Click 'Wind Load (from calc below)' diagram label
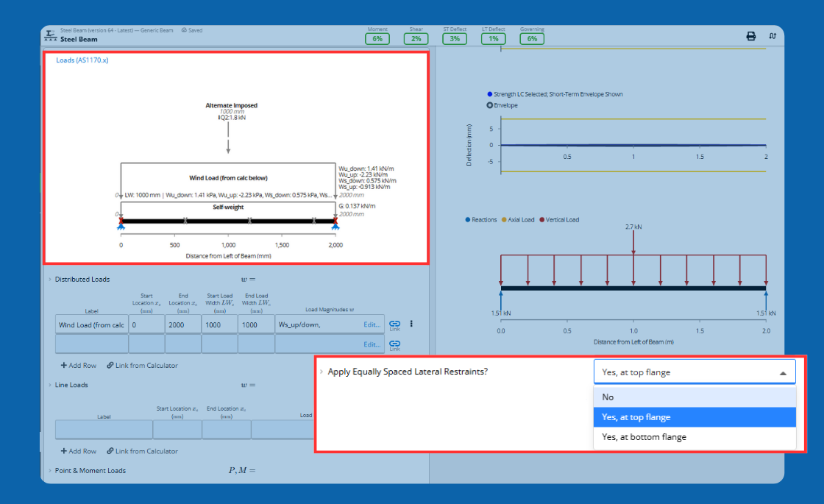Image resolution: width=824 pixels, height=504 pixels. (x=228, y=178)
